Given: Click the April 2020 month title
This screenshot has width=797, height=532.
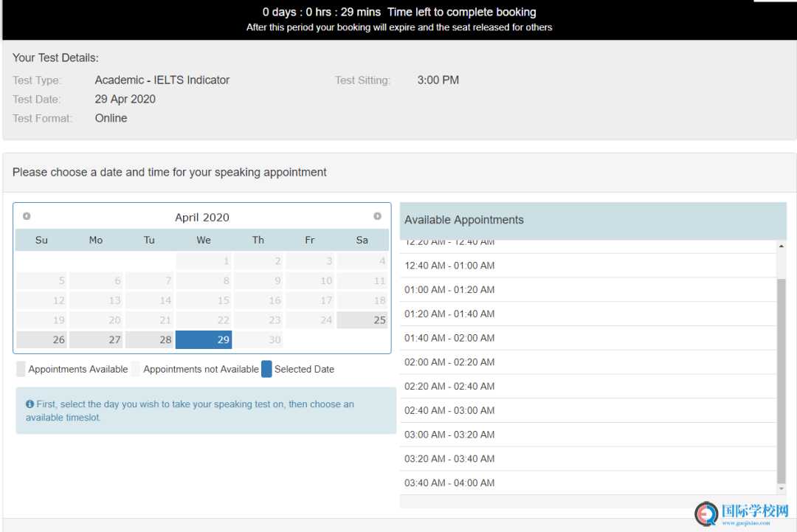Looking at the screenshot, I should point(202,218).
